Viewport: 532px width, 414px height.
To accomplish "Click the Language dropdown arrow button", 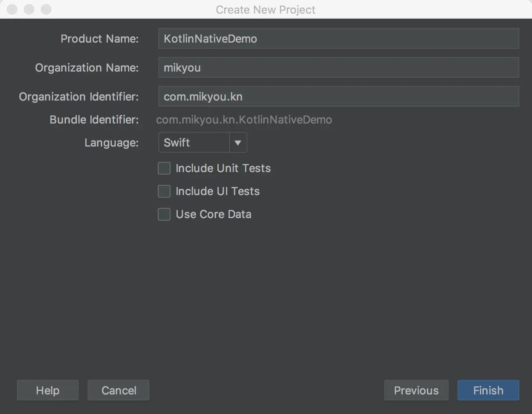I will point(238,143).
